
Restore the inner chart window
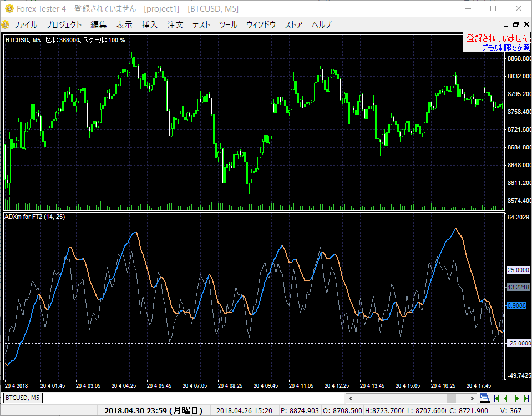(x=516, y=24)
